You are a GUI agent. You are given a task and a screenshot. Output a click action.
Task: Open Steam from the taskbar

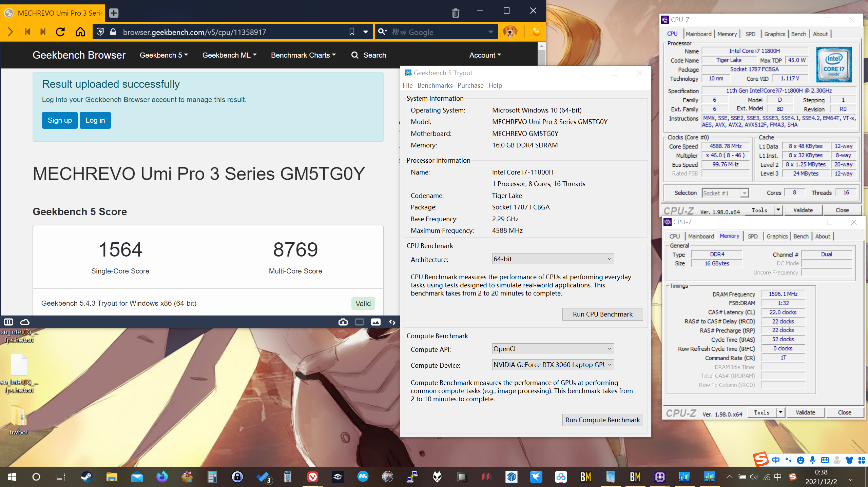coord(86,477)
